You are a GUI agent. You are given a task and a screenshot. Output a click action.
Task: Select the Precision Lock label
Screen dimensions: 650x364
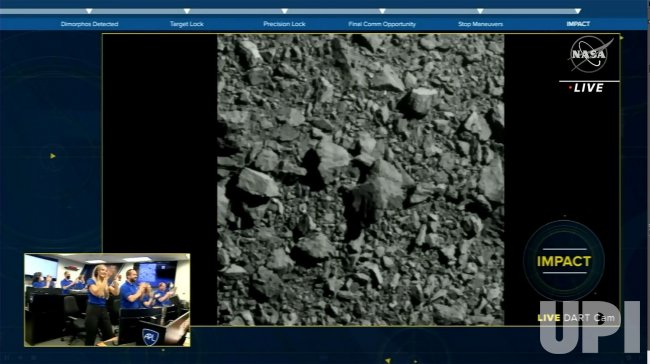click(x=284, y=24)
